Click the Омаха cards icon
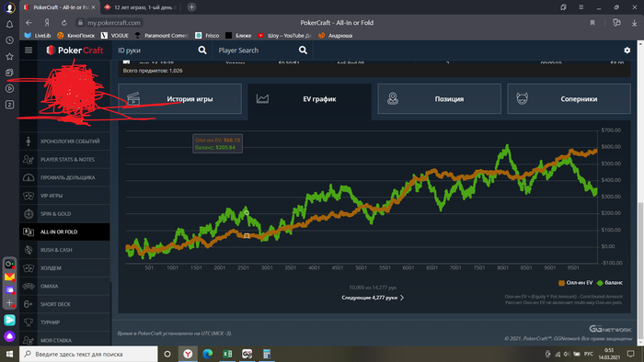The width and height of the screenshot is (644, 362). tap(29, 286)
